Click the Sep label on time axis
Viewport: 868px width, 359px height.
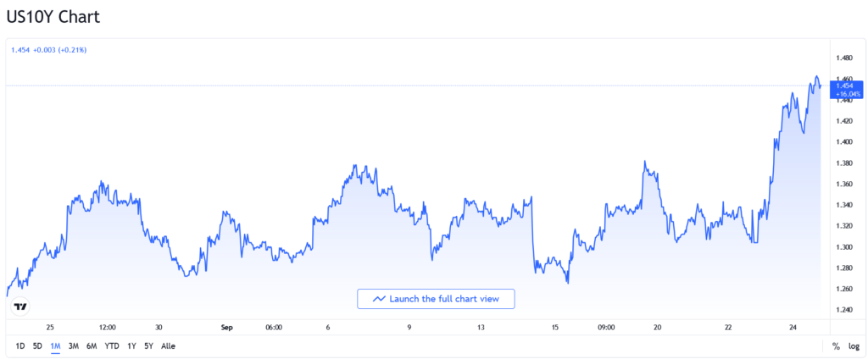click(226, 326)
